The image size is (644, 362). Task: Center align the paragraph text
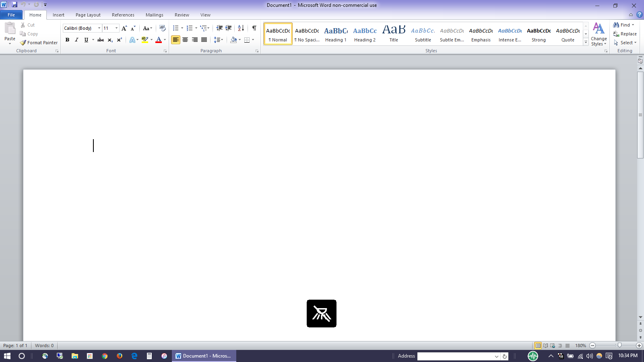tap(185, 40)
